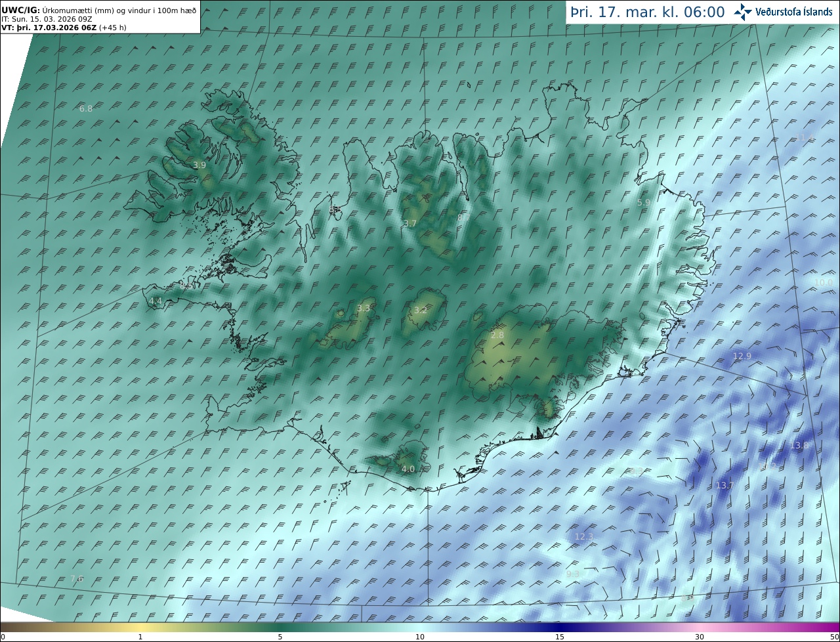This screenshot has height=642, width=840.
Task: Click the 0 tick label on the color scale
Action: coord(3,637)
